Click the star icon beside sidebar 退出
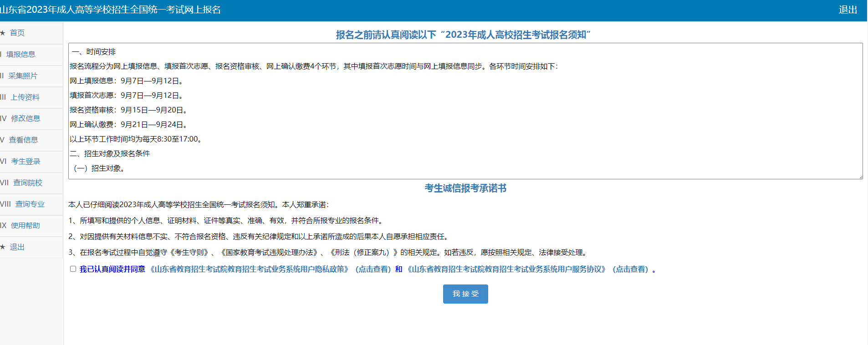868x345 pixels. [3, 247]
